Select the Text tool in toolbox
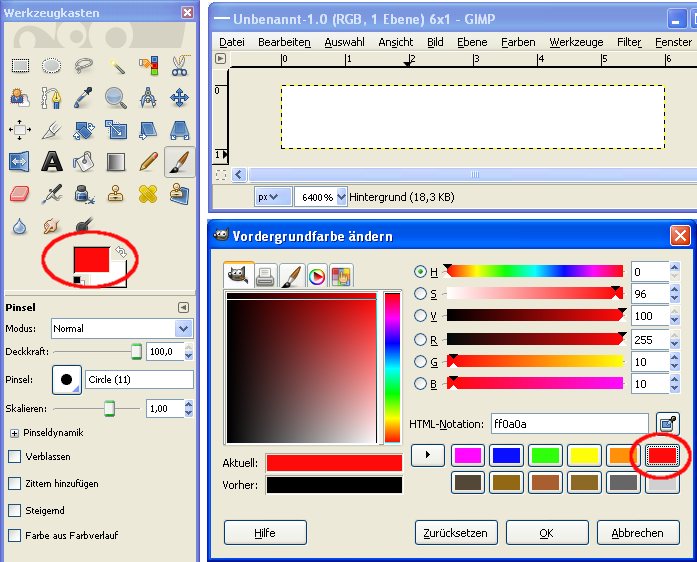The image size is (697, 562). [x=52, y=161]
